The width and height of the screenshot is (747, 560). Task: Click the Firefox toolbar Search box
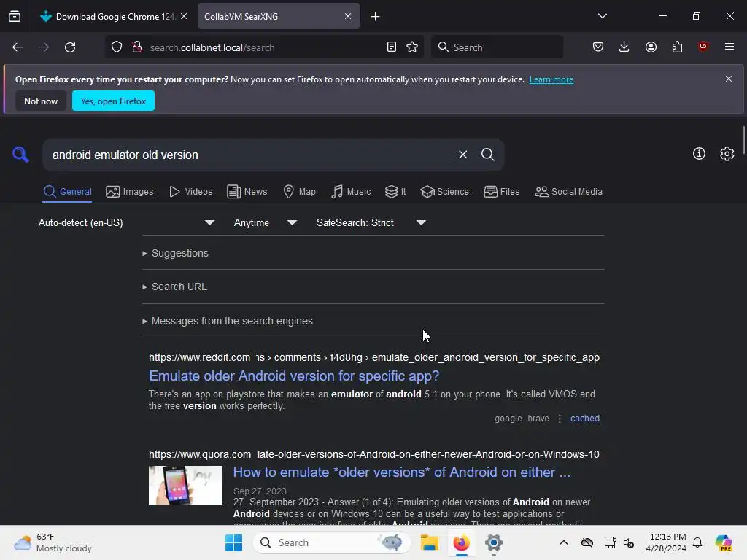pos(497,47)
